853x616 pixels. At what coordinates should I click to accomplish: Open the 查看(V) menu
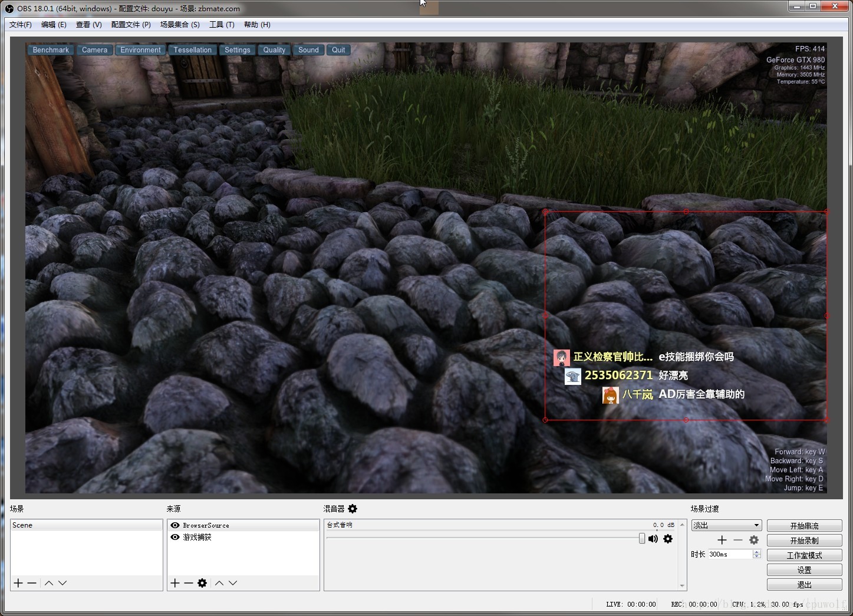(89, 25)
